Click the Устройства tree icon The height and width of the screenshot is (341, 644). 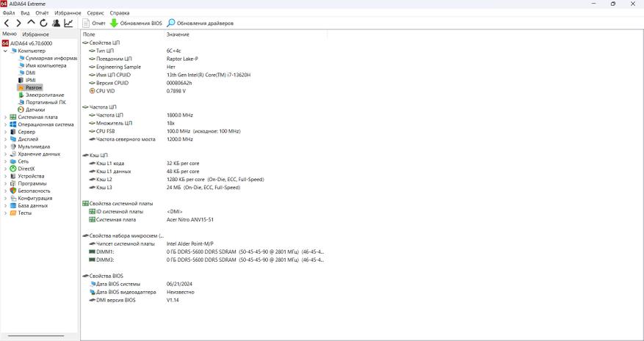click(13, 177)
